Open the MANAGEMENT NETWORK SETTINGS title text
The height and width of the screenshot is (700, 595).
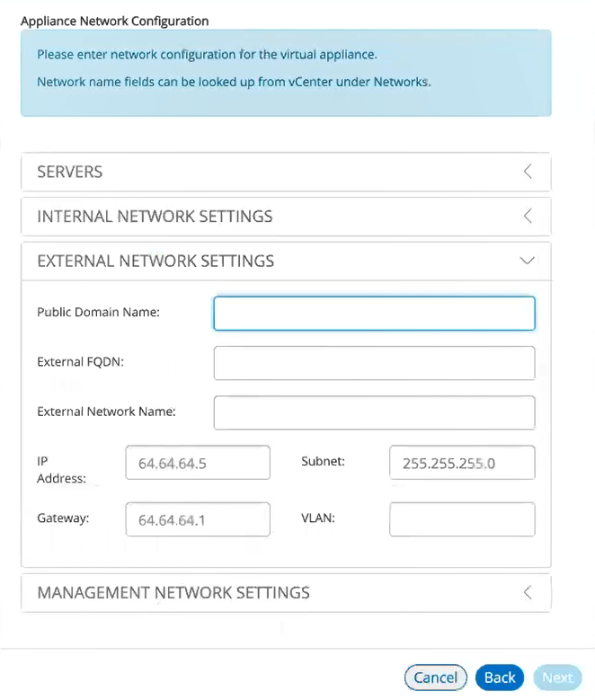[x=173, y=592]
